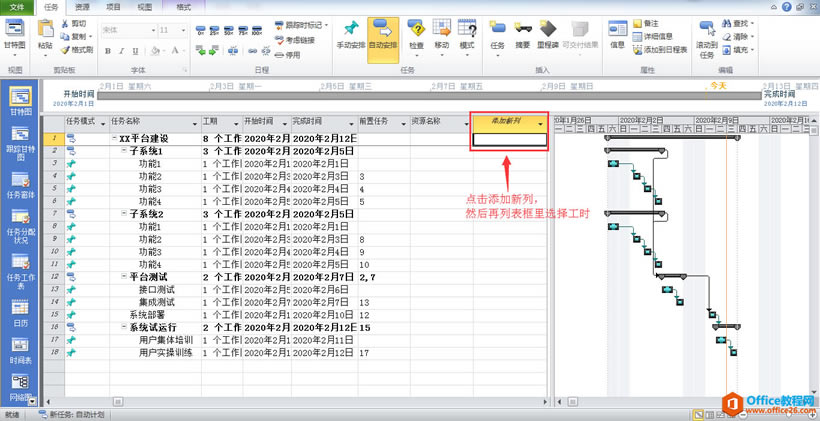The width and height of the screenshot is (820, 421).
Task: Open the font name dropdown
Action: pyautogui.click(x=153, y=30)
